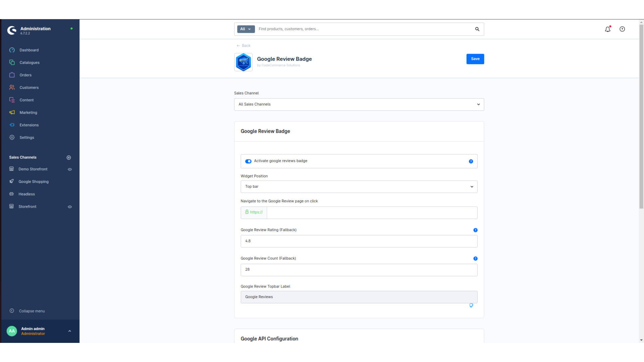Add a new sales channel plus icon
This screenshot has height=362, width=644.
point(69,158)
